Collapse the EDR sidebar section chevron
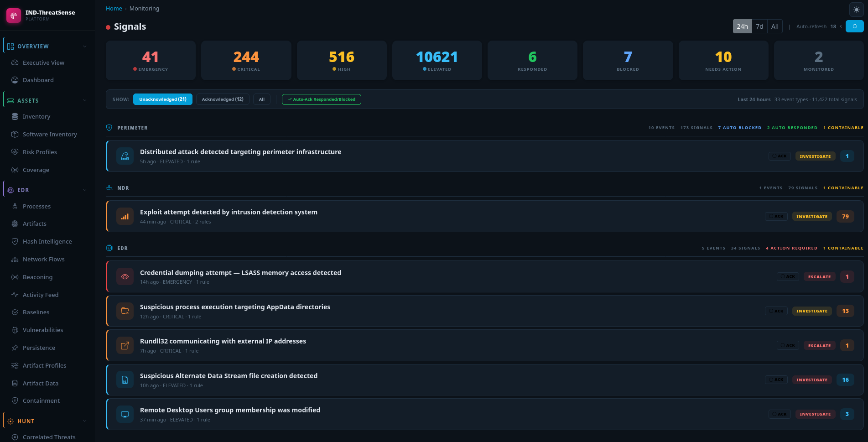The height and width of the screenshot is (442, 868). pos(85,190)
